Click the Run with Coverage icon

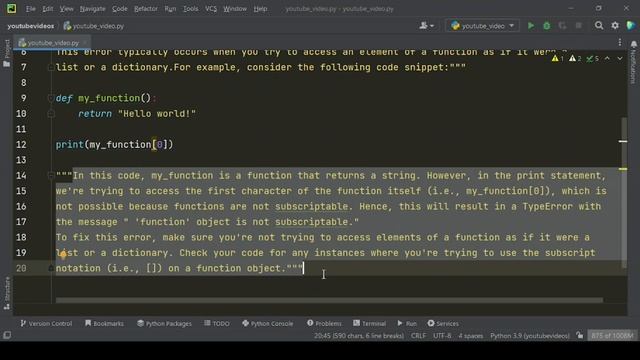[x=562, y=26]
